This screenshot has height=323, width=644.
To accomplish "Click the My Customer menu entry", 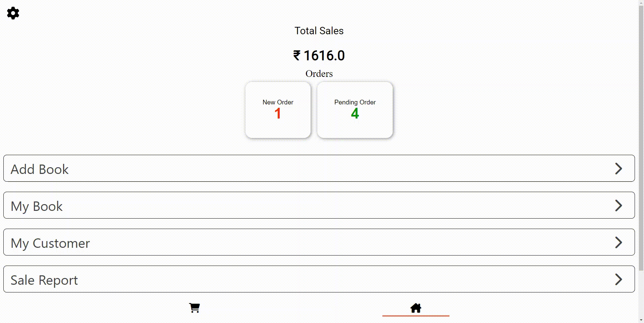I will point(50,243).
